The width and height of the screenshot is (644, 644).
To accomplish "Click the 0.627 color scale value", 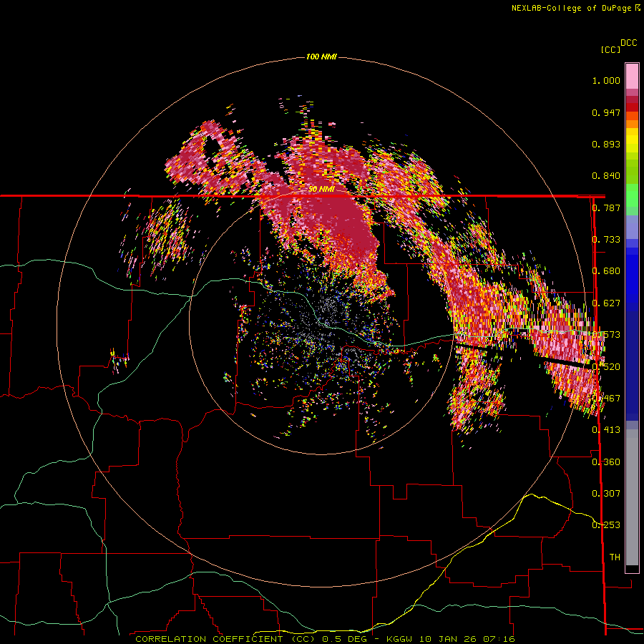I will 606,303.
